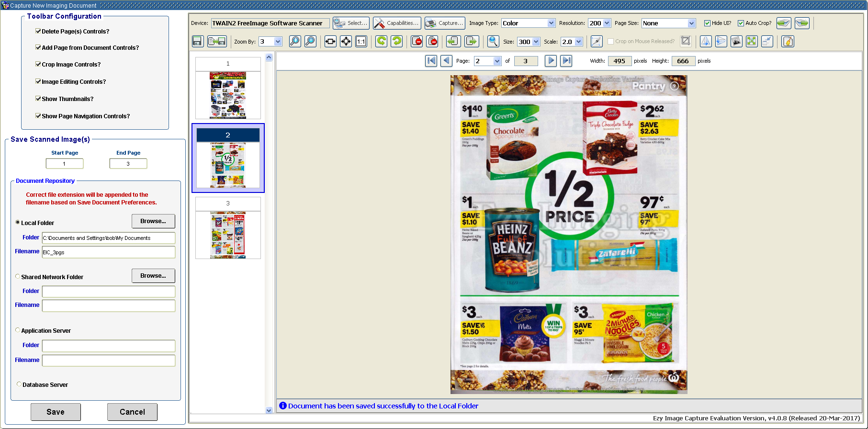Select the page 3 thumbnail
Viewport: 868px width, 429px height.
(x=228, y=235)
